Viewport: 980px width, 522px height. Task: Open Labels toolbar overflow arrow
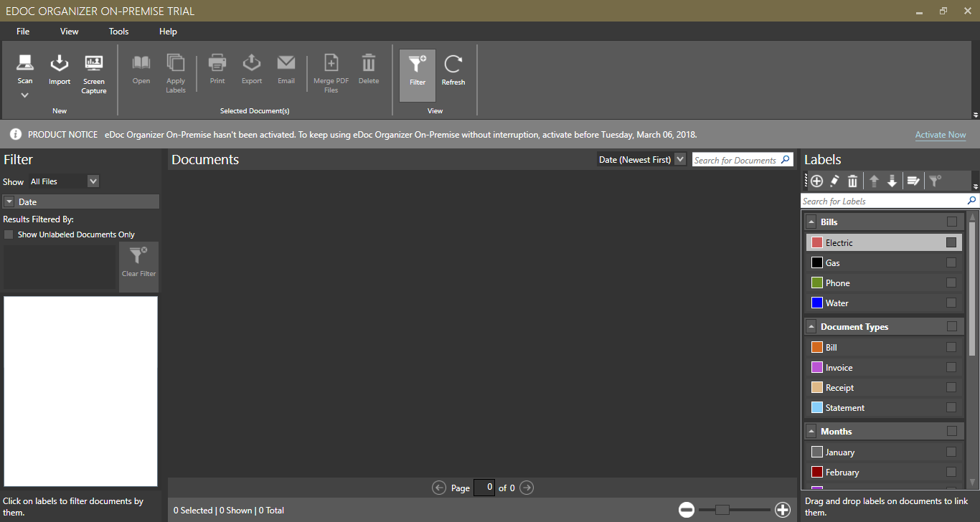[975, 186]
